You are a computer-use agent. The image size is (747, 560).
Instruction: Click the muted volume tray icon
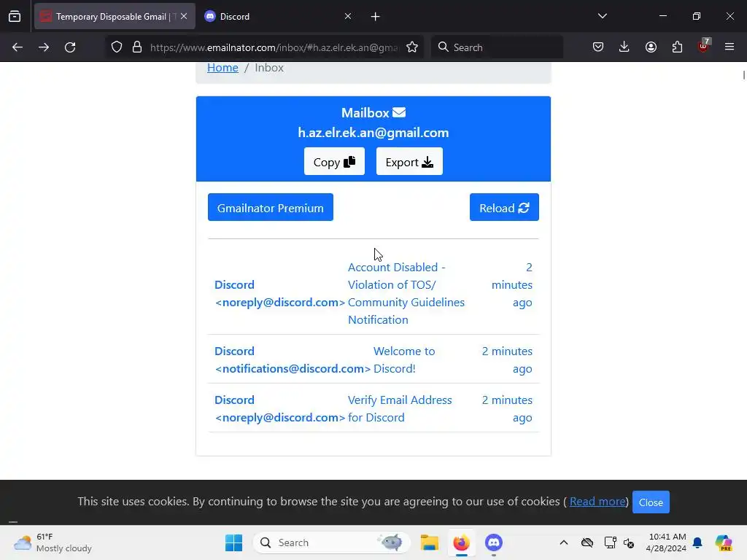click(x=629, y=542)
